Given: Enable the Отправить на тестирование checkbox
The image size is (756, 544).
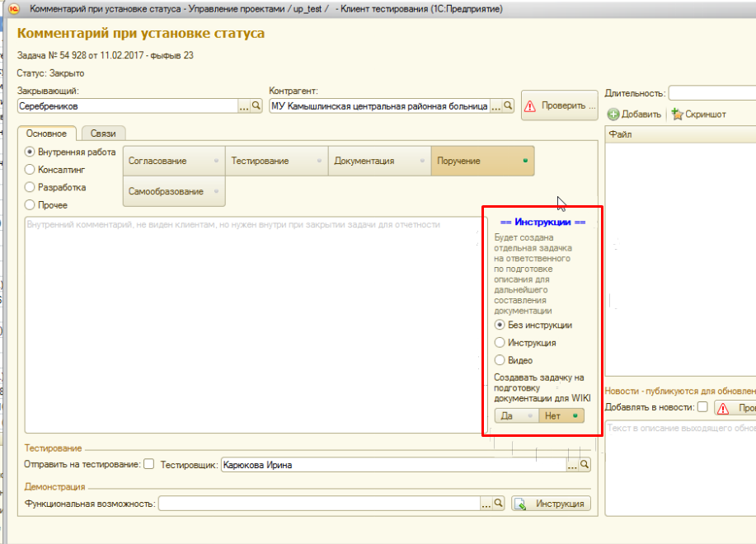Looking at the screenshot, I should tap(149, 465).
